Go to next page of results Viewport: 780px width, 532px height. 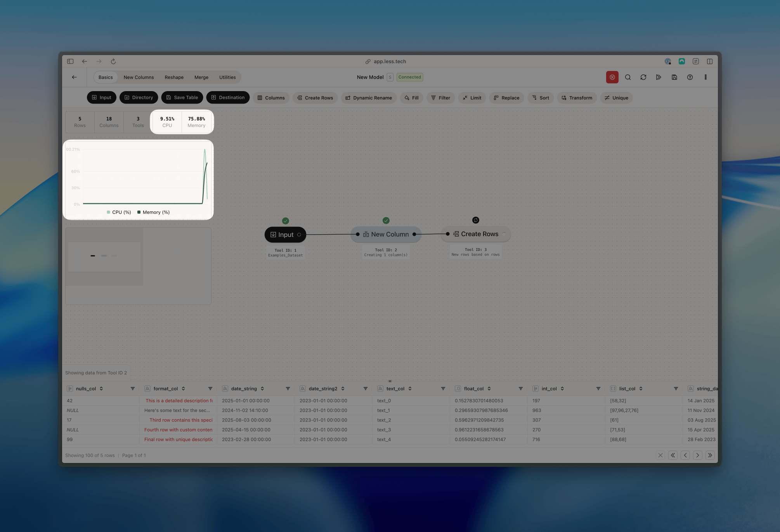tap(697, 455)
